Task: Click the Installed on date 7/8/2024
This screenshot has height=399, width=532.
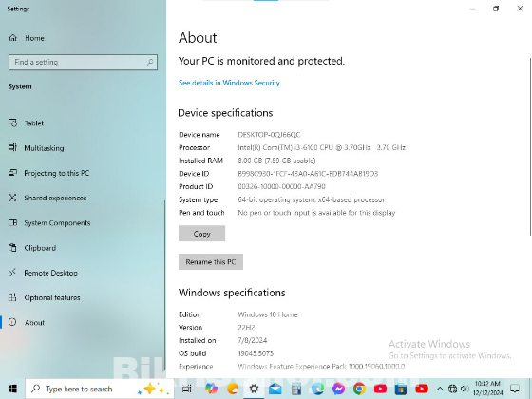Action: 253,340
